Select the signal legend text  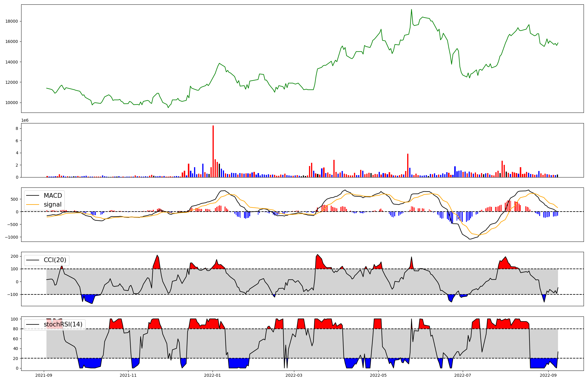pos(53,205)
